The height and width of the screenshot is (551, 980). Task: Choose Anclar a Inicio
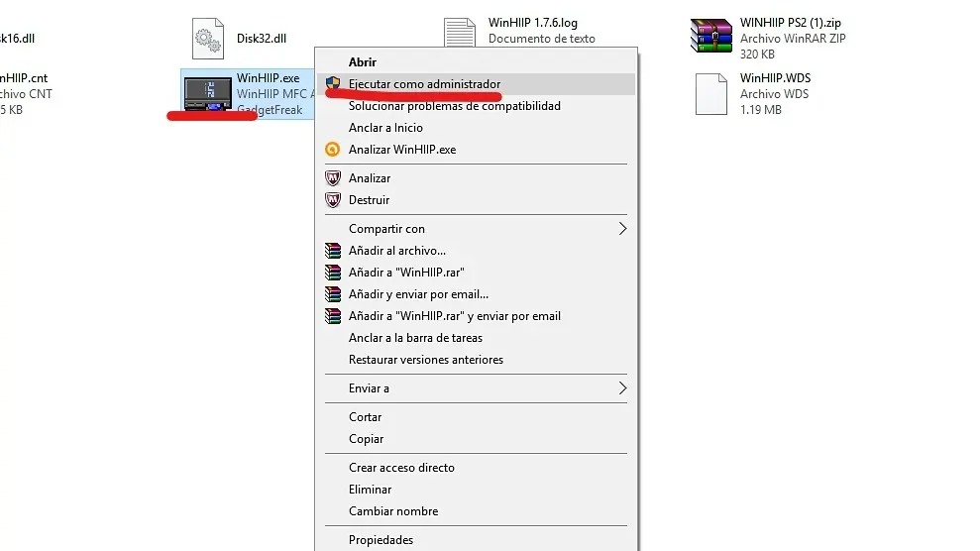pyautogui.click(x=477, y=128)
